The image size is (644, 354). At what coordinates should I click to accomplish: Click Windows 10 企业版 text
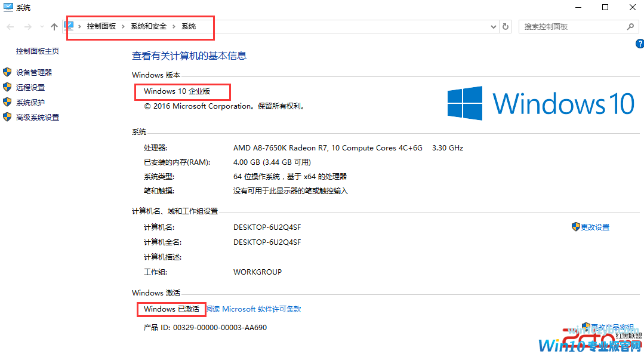point(177,91)
